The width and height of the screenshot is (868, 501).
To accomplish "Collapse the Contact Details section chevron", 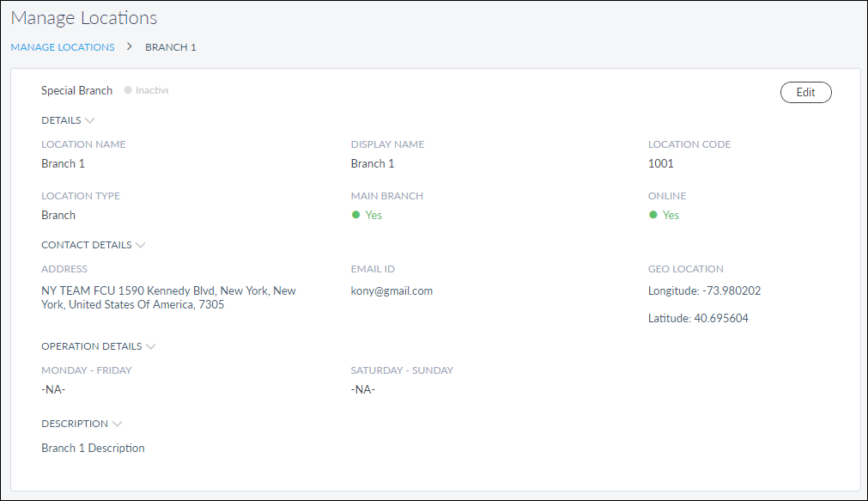I will (141, 245).
